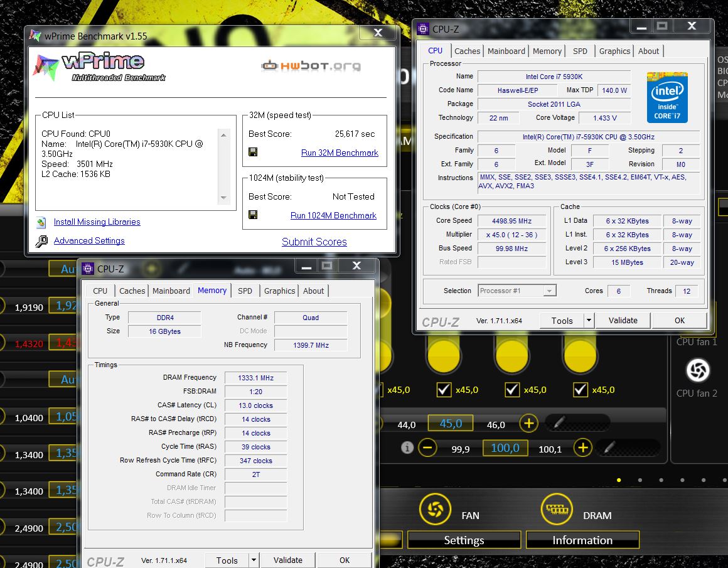Open Graphics tab in CPU-Z CPU window
The width and height of the screenshot is (728, 568).
[614, 51]
